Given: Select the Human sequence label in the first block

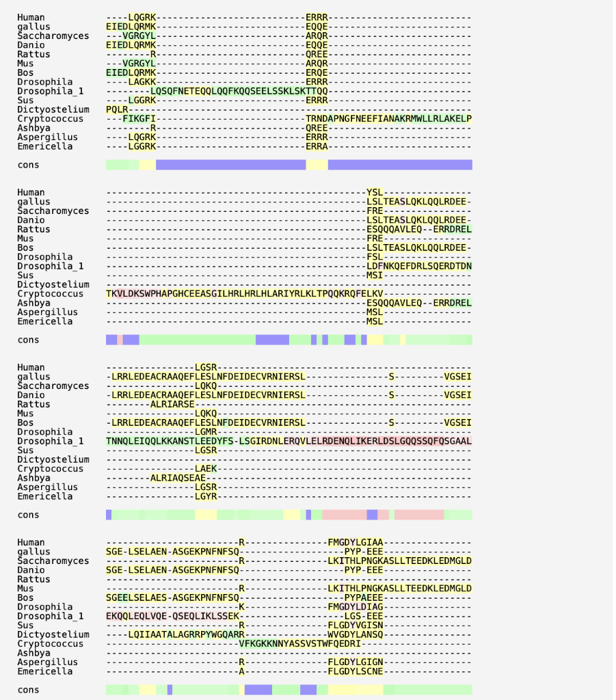Looking at the screenshot, I should (31, 17).
